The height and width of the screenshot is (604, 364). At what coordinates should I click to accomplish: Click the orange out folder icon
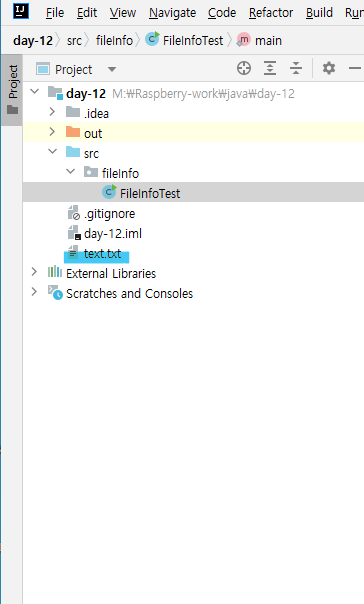coord(73,132)
